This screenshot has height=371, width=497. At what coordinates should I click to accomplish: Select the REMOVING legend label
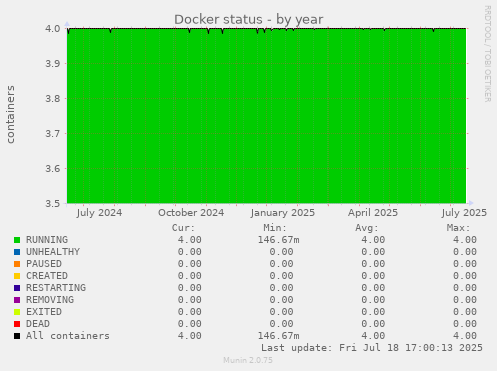coord(50,300)
